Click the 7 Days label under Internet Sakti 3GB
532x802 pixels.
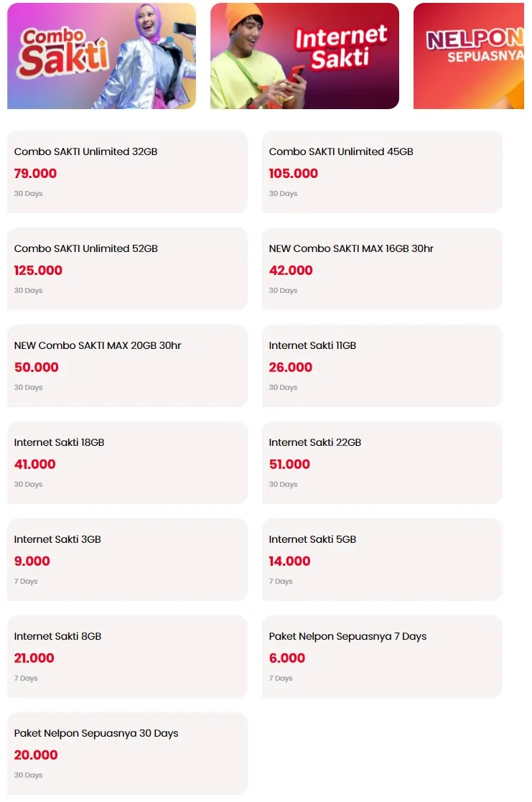[24, 581]
